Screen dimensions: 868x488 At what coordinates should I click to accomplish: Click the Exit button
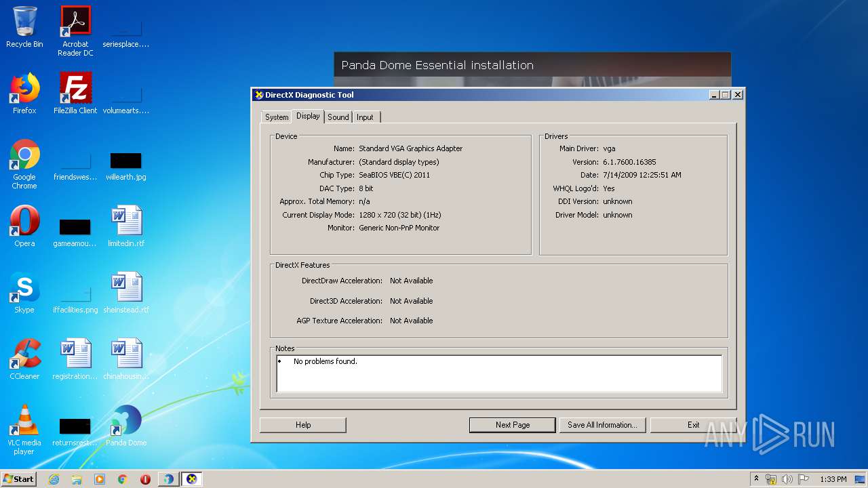[x=693, y=425]
